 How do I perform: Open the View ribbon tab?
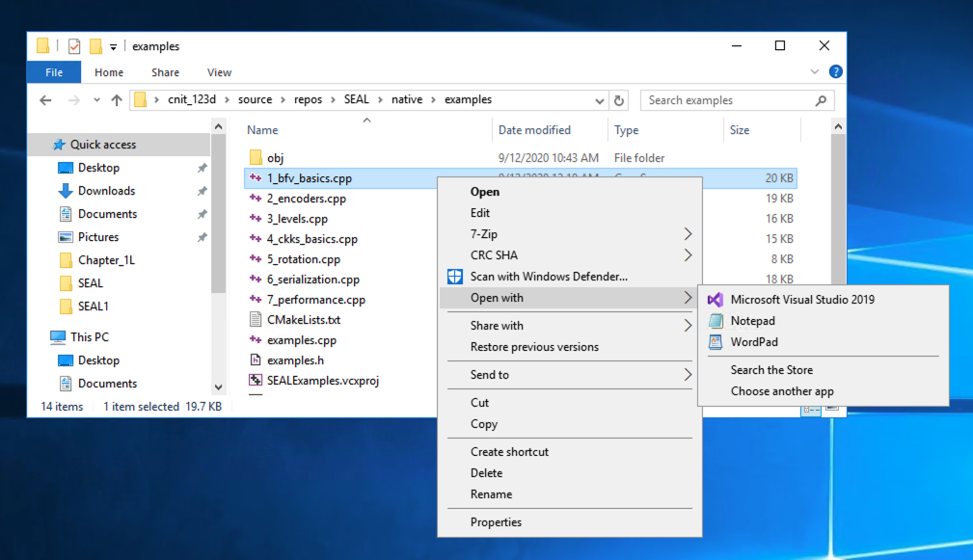pyautogui.click(x=219, y=72)
